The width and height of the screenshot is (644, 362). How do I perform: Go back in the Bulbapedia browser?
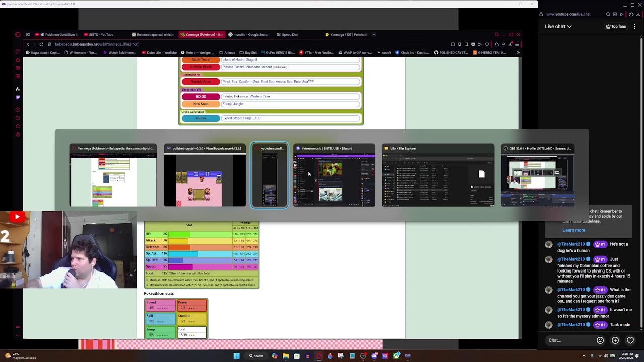[x=28, y=44]
